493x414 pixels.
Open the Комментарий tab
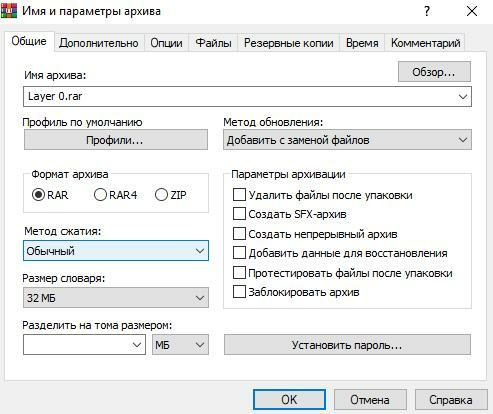click(426, 43)
